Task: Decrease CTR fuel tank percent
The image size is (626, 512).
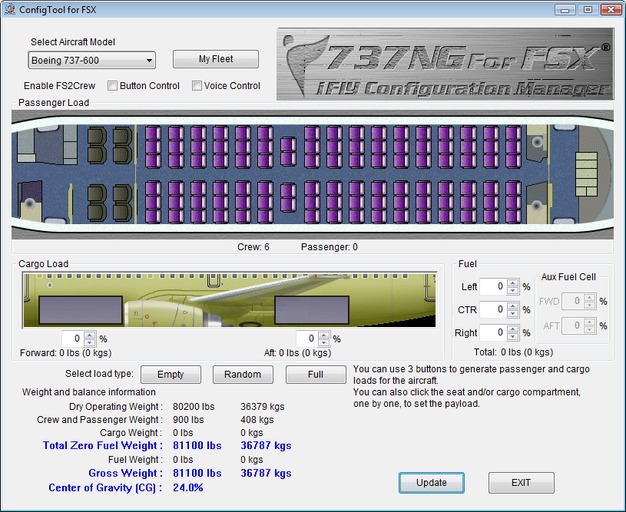Action: coord(513,313)
